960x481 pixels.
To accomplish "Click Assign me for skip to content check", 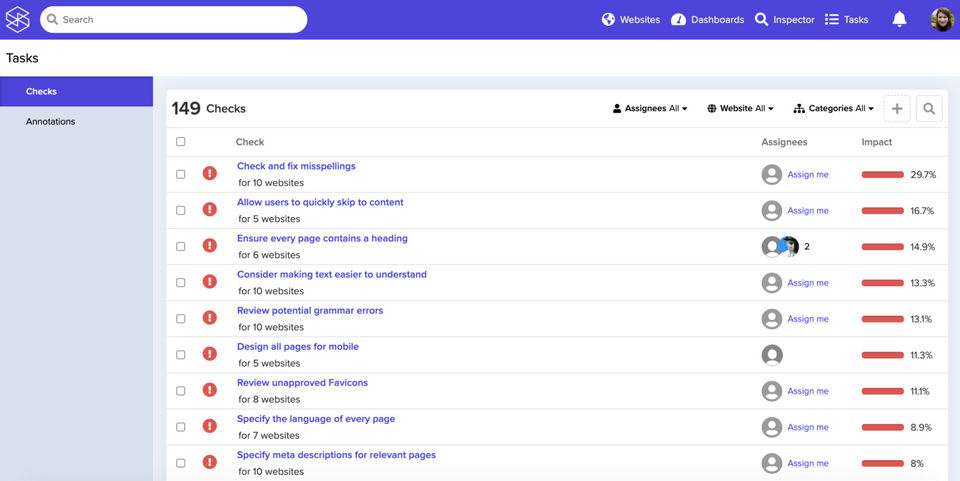I will coord(808,211).
